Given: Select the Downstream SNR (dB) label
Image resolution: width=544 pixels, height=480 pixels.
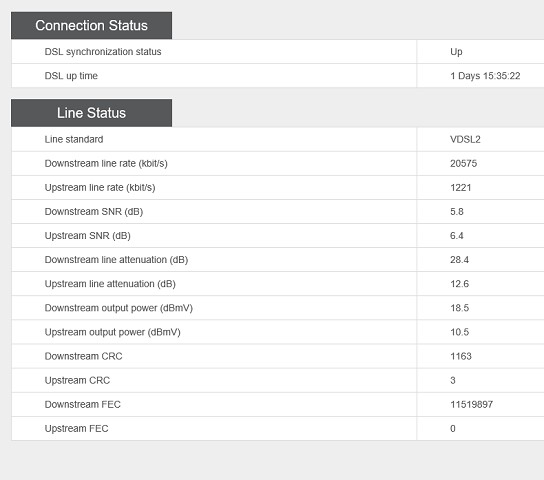Looking at the screenshot, I should tap(94, 212).
